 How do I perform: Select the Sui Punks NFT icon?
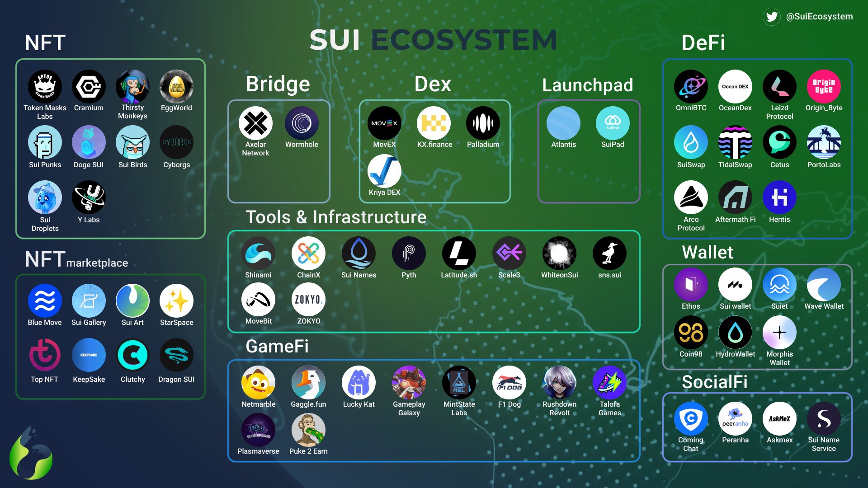tap(45, 142)
